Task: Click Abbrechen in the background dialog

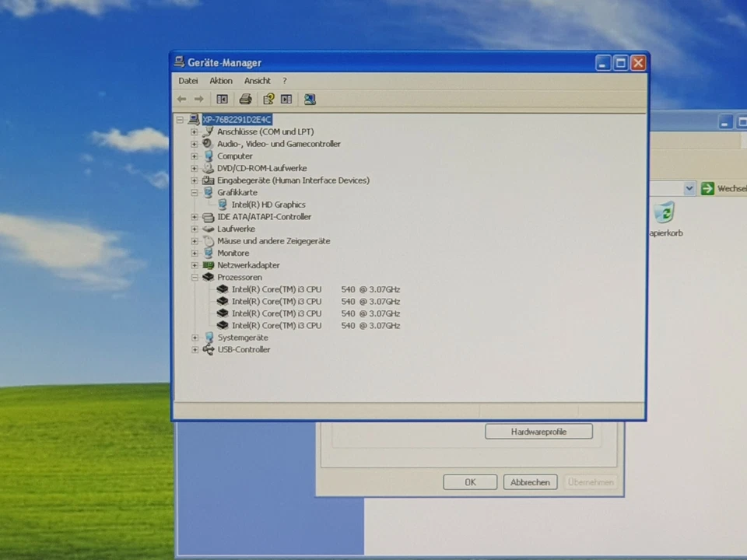Action: (x=530, y=482)
